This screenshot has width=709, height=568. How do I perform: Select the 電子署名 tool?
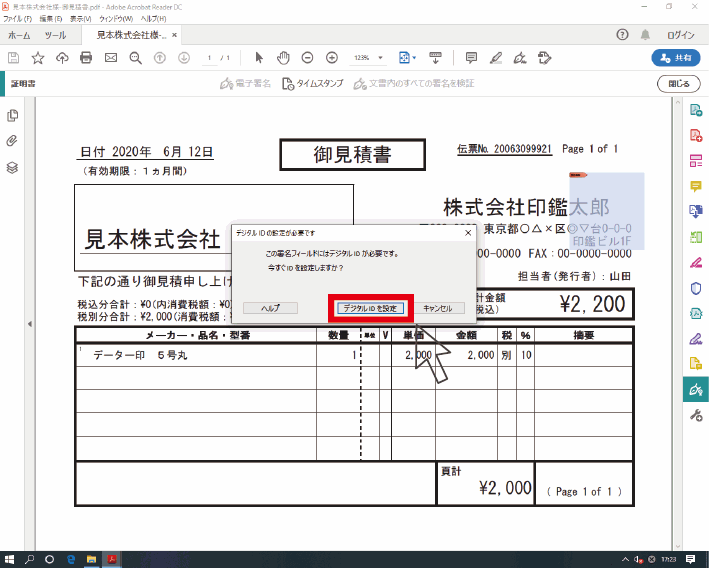pos(245,84)
